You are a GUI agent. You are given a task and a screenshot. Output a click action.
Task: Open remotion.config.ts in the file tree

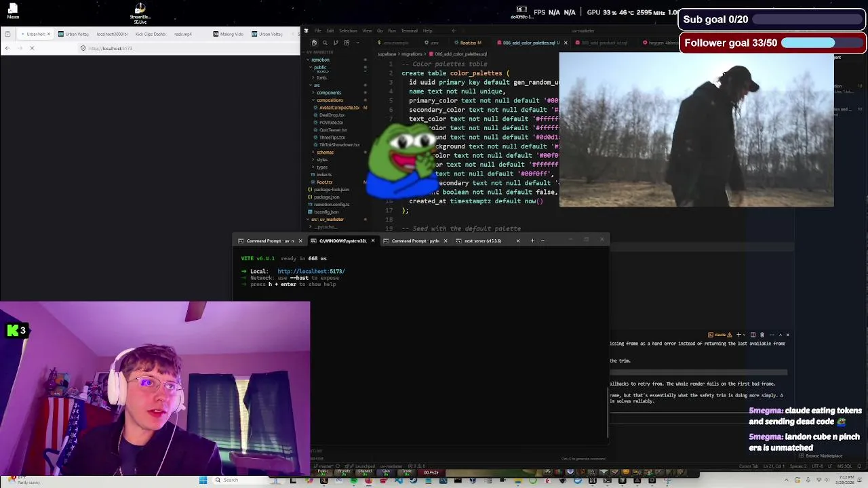coord(332,205)
